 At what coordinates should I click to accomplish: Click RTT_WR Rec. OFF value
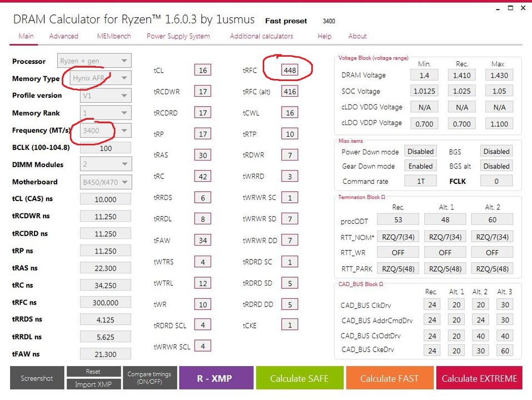398,252
